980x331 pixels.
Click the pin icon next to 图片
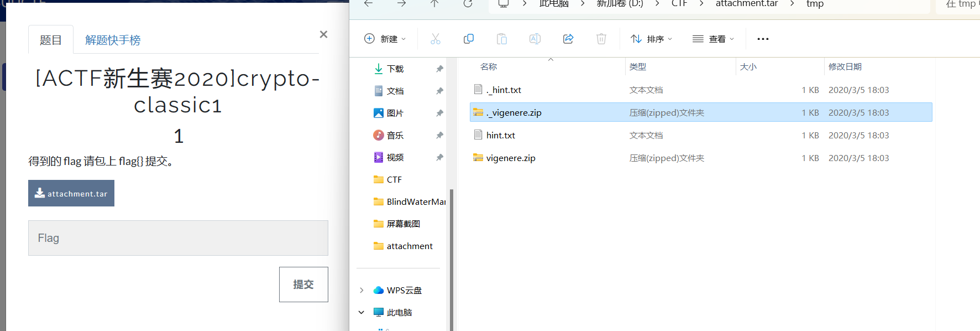[x=439, y=113]
